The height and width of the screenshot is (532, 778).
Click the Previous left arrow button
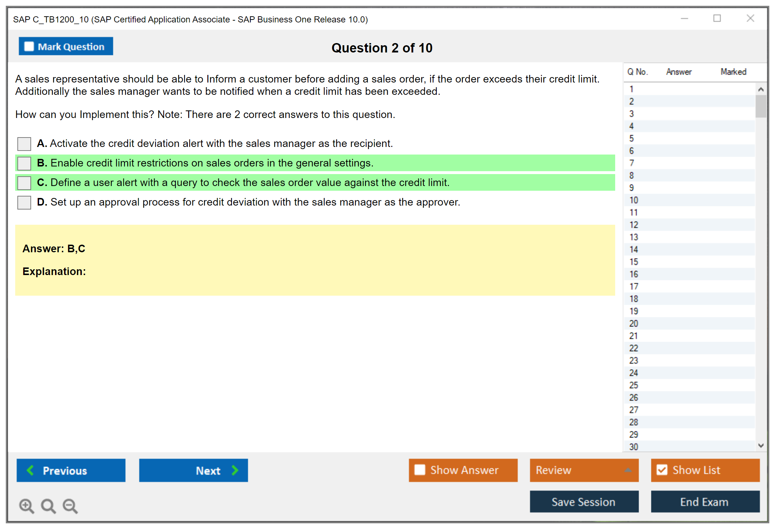coord(71,470)
